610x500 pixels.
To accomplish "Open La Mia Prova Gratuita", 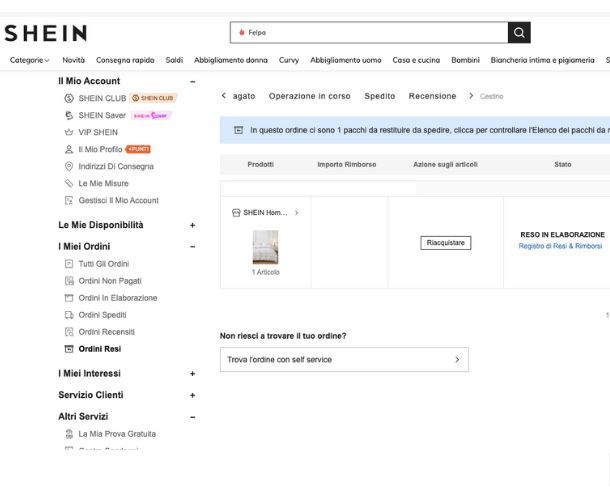I will coord(117,434).
